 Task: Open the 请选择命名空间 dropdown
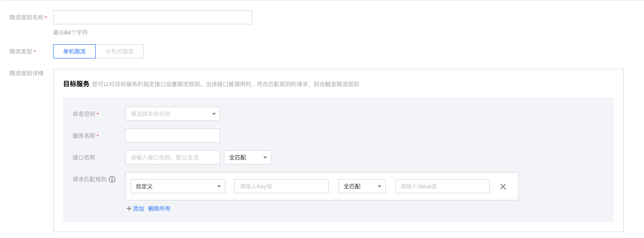tap(172, 114)
